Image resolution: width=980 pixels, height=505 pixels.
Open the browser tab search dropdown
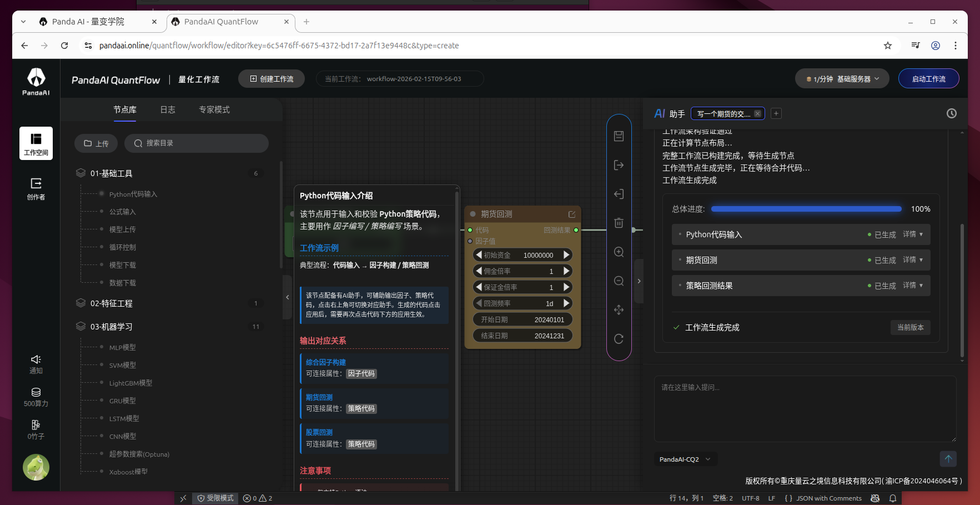point(23,22)
